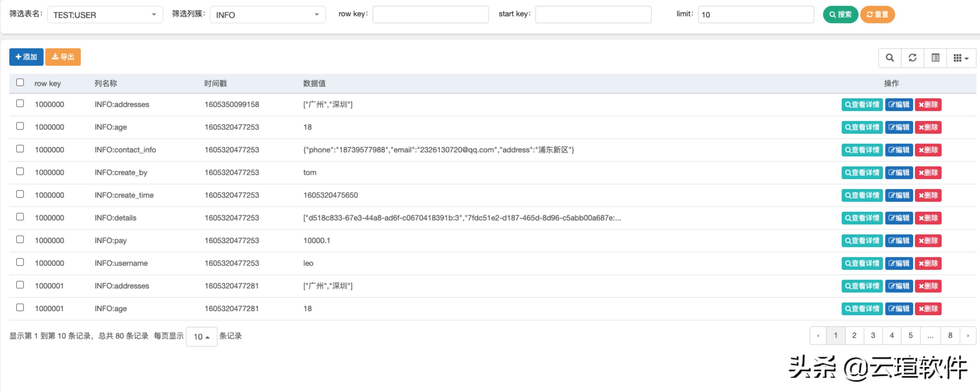Open the column visibility grid icon
980x392 pixels.
pos(959,58)
